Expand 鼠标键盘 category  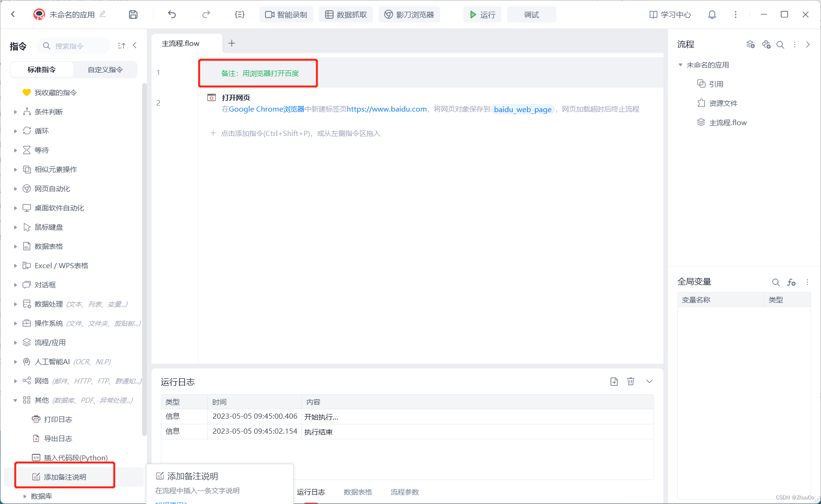coord(15,227)
